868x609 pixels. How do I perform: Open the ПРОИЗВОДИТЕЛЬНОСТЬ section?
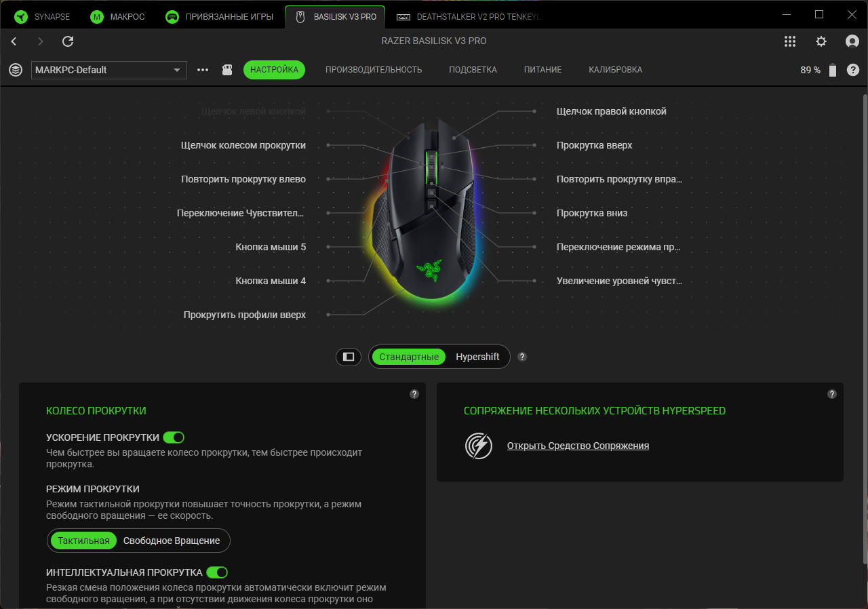tap(374, 70)
